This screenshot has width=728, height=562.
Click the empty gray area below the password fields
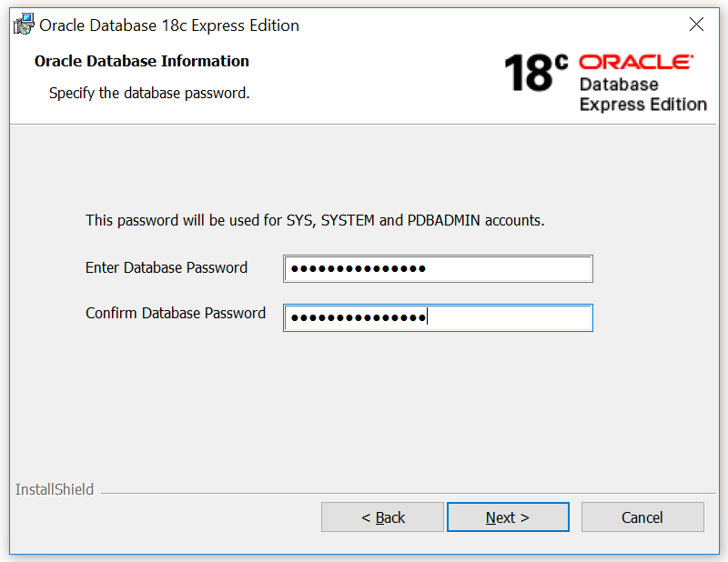coord(364,409)
